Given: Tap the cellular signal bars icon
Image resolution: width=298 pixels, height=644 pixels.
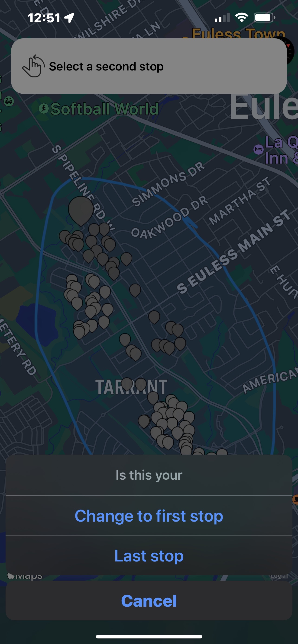Looking at the screenshot, I should (x=222, y=18).
